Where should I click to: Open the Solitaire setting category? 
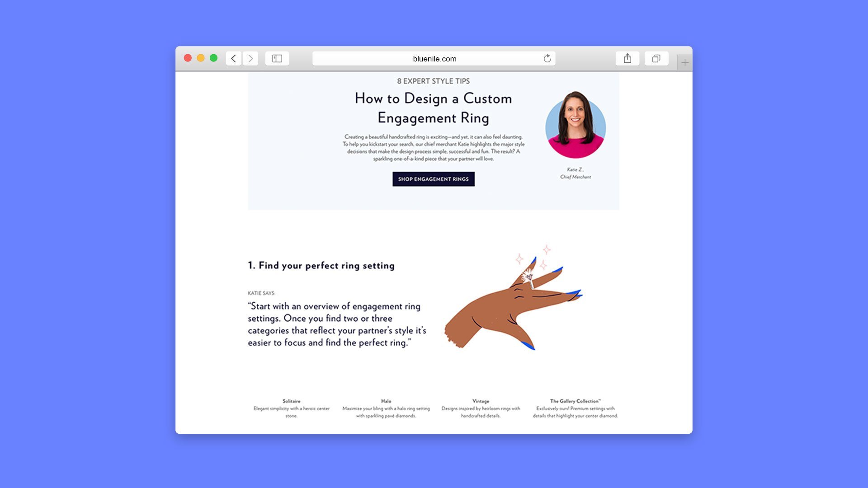coord(291,401)
